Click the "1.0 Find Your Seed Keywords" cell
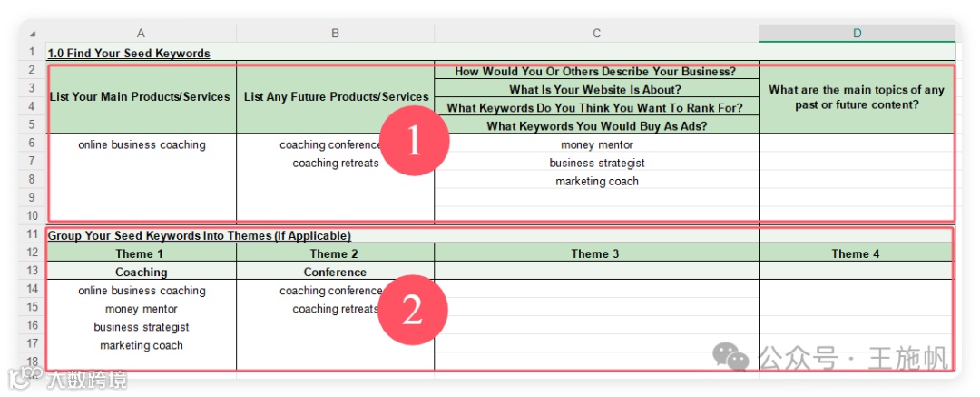980x397 pixels. pos(129,54)
